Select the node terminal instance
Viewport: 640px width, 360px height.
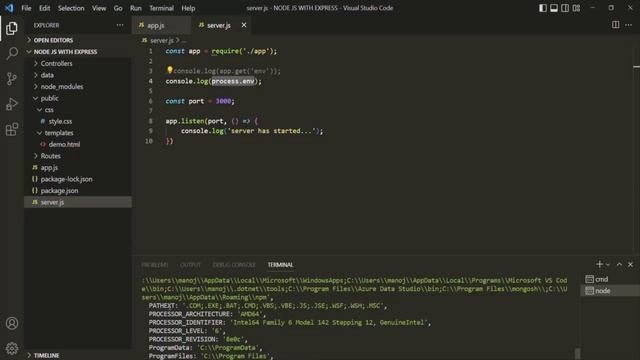(x=610, y=291)
